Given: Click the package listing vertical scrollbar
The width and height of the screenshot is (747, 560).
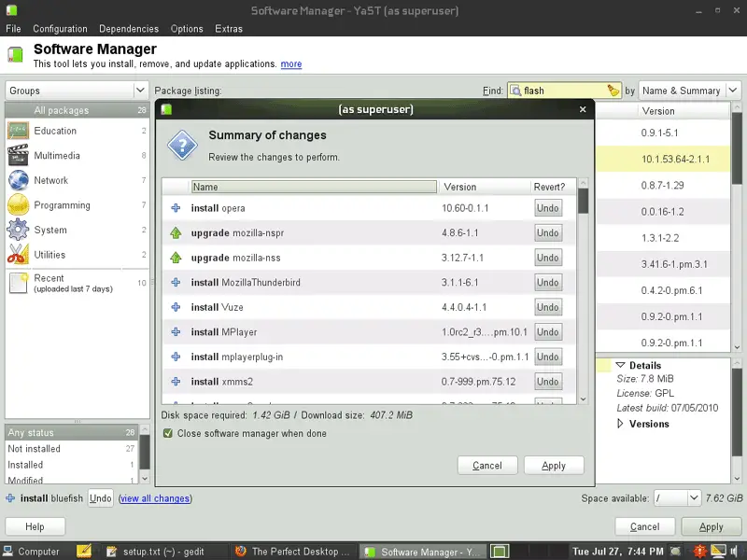Looking at the screenshot, I should pyautogui.click(x=737, y=227).
